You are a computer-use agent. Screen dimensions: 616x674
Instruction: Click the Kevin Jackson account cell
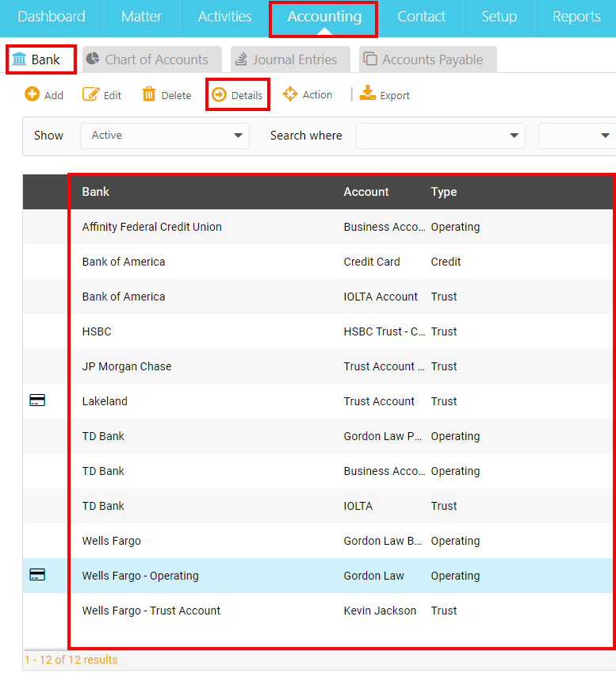[380, 611]
